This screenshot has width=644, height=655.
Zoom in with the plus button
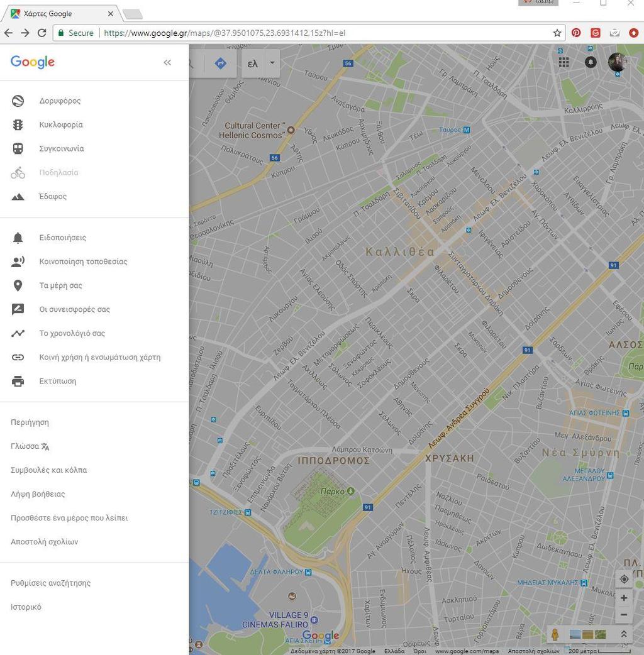click(x=624, y=598)
